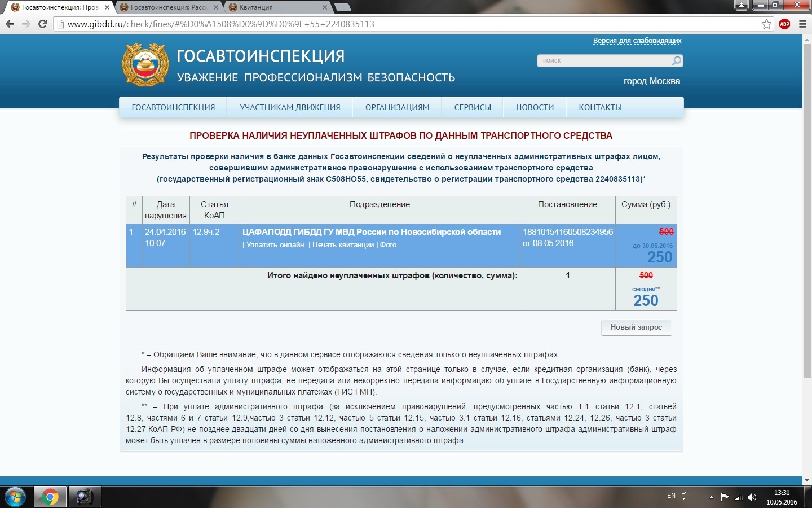
Task: Switch to the 'Квитанция' tab
Action: (x=277, y=7)
